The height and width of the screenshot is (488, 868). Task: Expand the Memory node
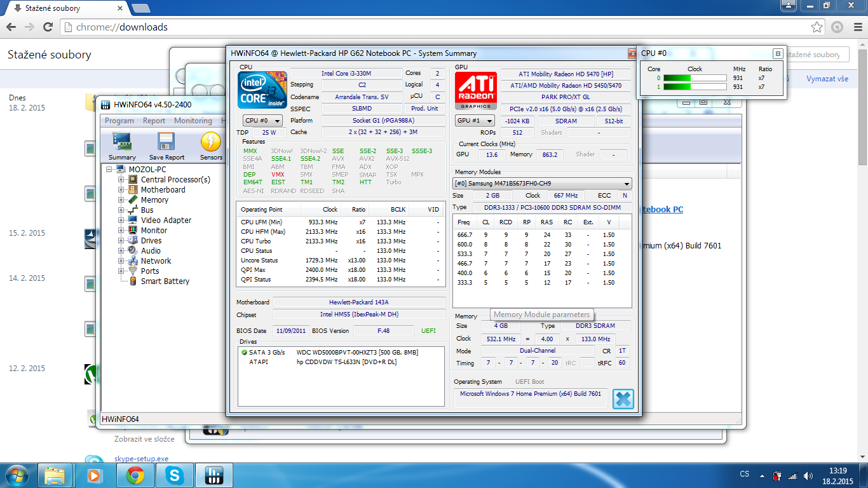click(121, 200)
